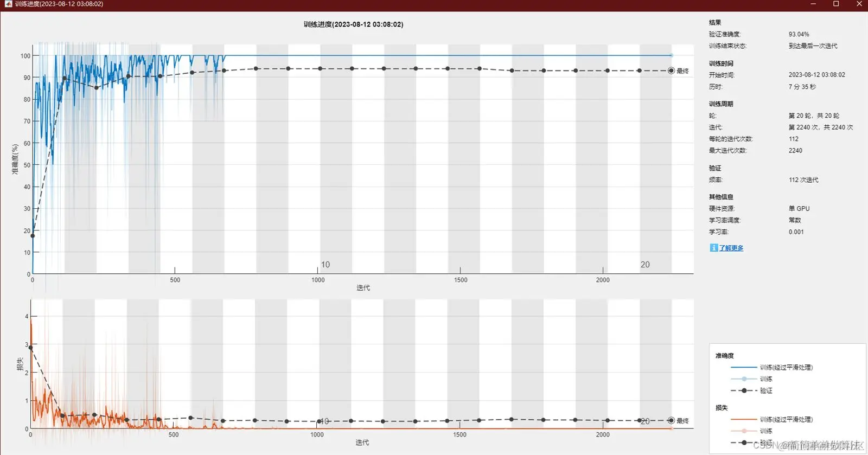Screen dimensions: 868x455
Task: Click the 历时 label
Action: (x=716, y=87)
